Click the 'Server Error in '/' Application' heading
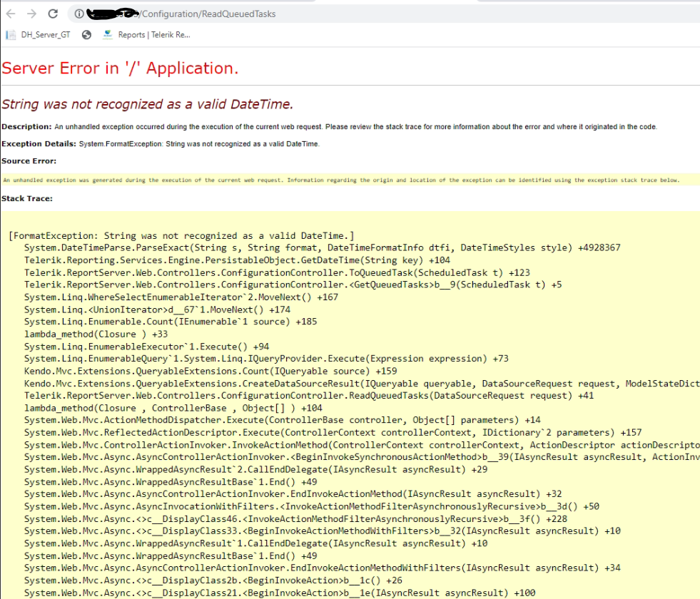The width and height of the screenshot is (700, 599). click(120, 68)
